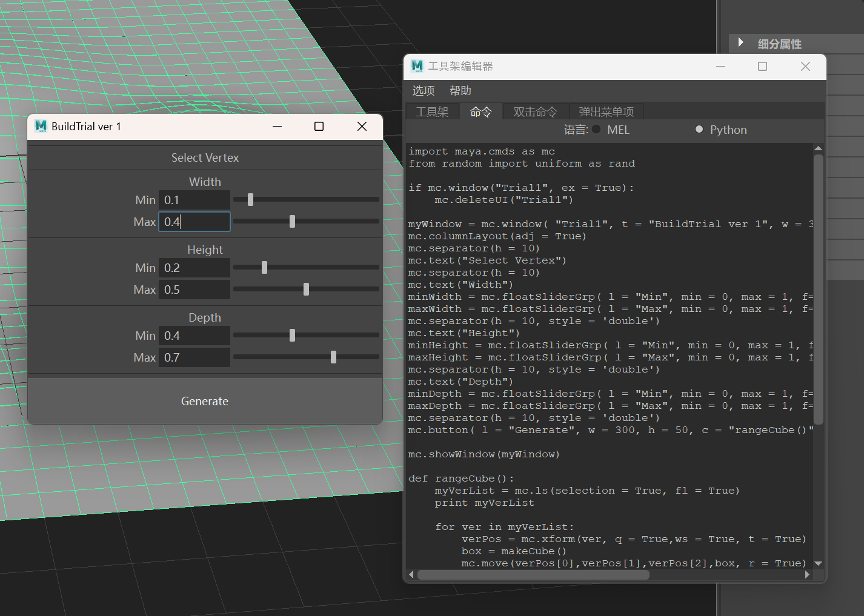
Task: Click the Depth Min value field
Action: pyautogui.click(x=194, y=336)
